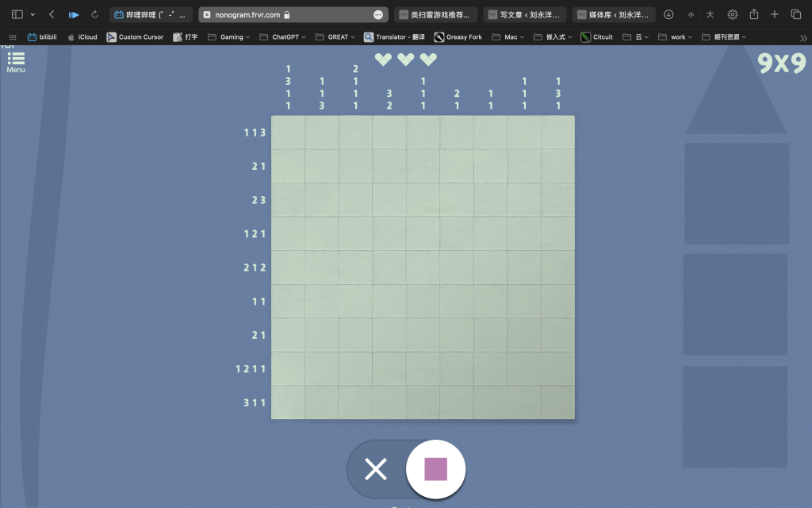Open the browser settings gear
This screenshot has width=812, height=508.
pyautogui.click(x=732, y=14)
